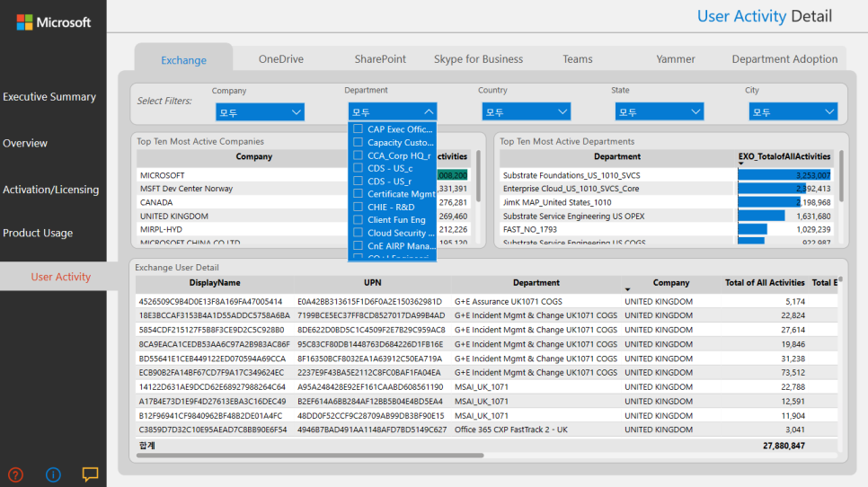Select the MIRPL-HYD company row
The image size is (868, 487).
[304, 229]
